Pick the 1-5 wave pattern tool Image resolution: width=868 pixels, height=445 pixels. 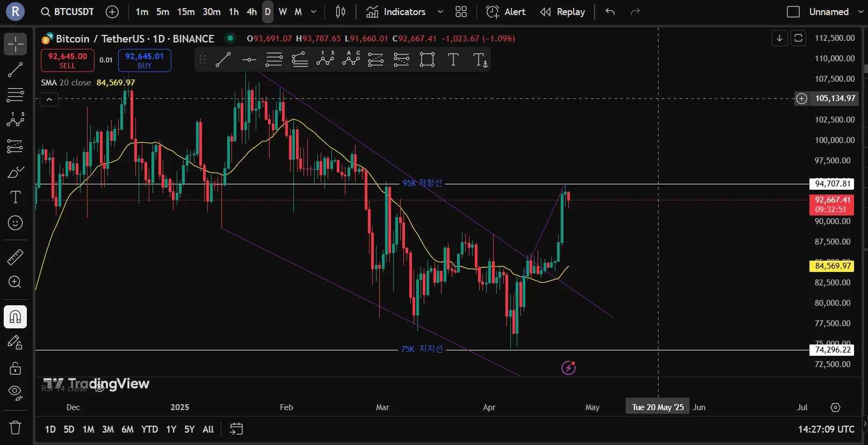(x=325, y=60)
